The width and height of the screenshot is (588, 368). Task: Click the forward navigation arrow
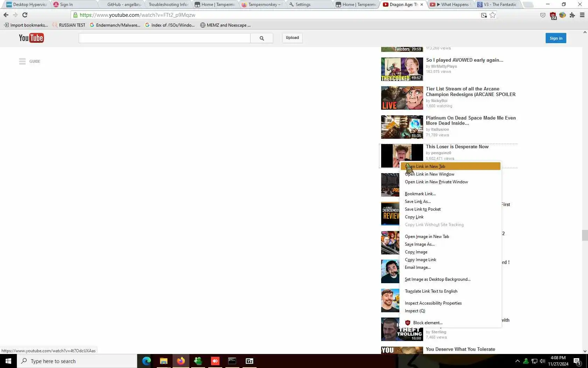[x=15, y=15]
